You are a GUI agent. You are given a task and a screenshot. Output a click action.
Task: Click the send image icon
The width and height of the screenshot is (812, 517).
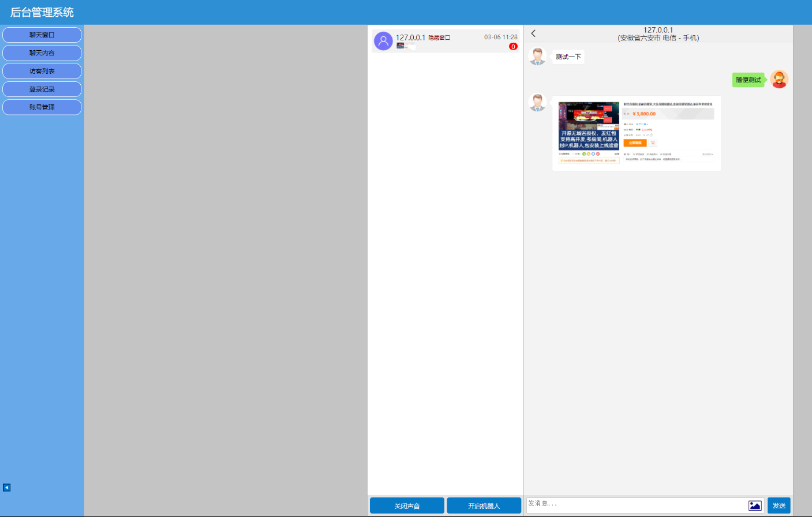(755, 505)
